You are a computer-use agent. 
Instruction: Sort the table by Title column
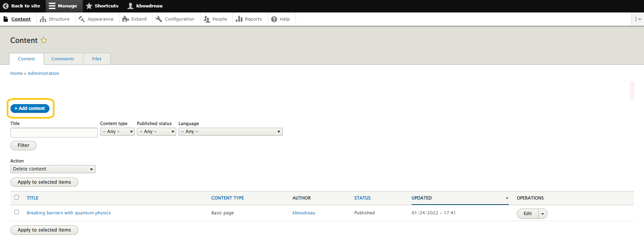pos(33,198)
